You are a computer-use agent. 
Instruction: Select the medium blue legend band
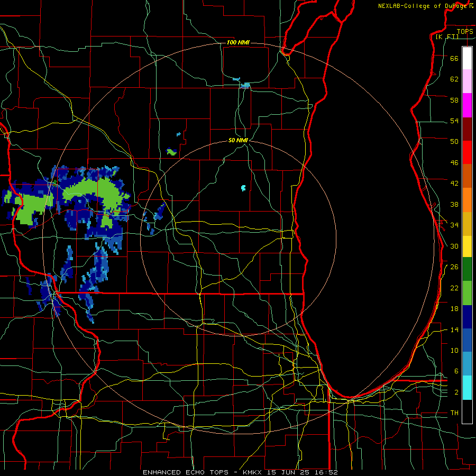[467, 340]
